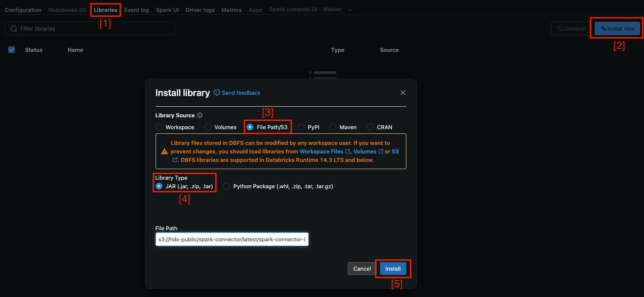
Task: Select the PyPI library source
Action: coord(300,127)
